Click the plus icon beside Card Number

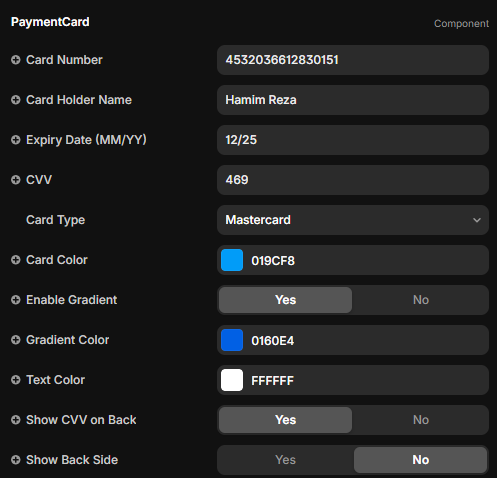pos(15,60)
